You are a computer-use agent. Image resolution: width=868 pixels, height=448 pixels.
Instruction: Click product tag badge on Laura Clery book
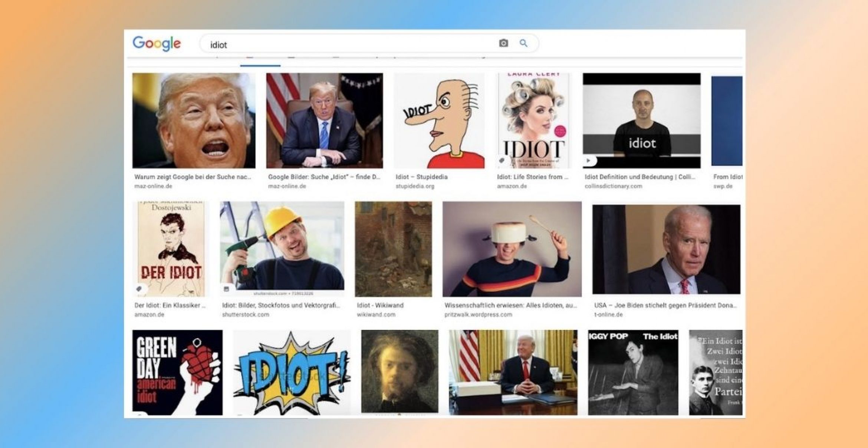pos(502,161)
